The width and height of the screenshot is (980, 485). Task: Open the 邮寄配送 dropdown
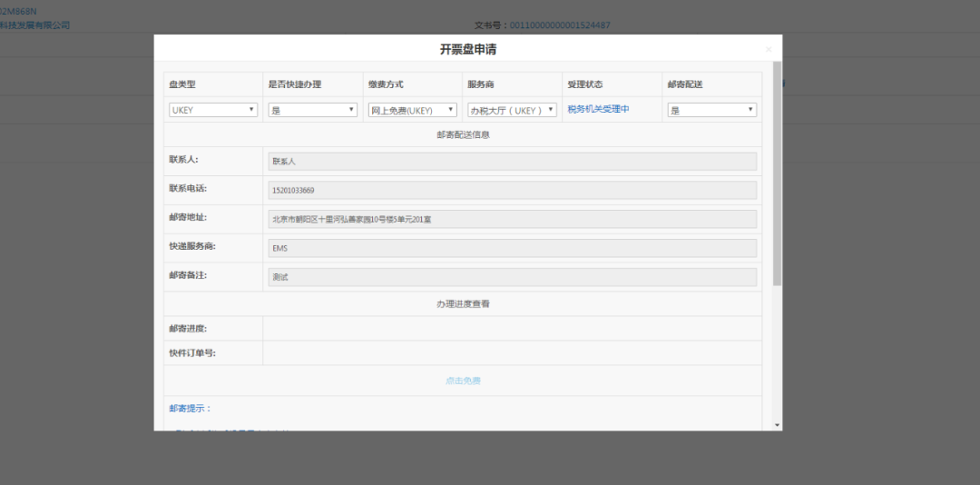click(711, 110)
